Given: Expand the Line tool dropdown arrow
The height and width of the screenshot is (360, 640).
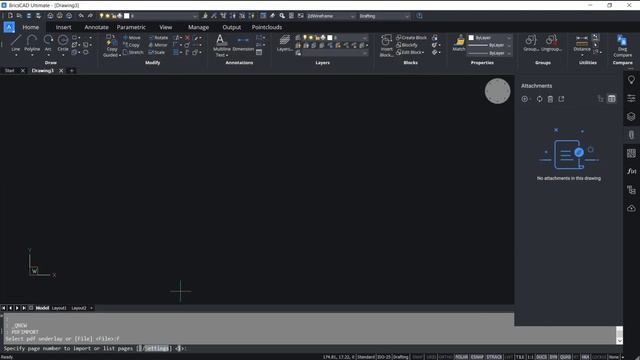Looking at the screenshot, I should click(x=16, y=55).
